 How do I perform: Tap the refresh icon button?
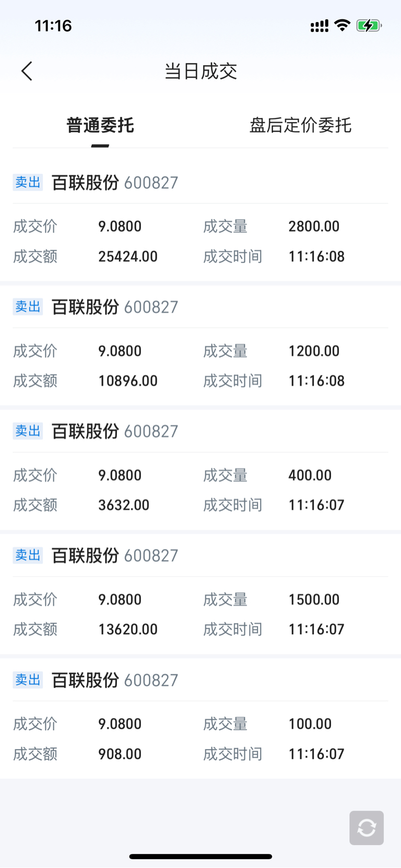point(367,828)
